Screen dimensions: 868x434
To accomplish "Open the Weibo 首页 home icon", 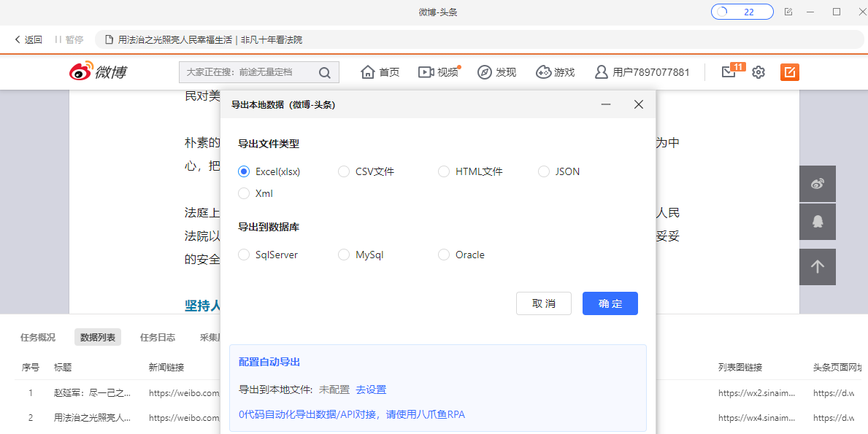I will [x=369, y=71].
